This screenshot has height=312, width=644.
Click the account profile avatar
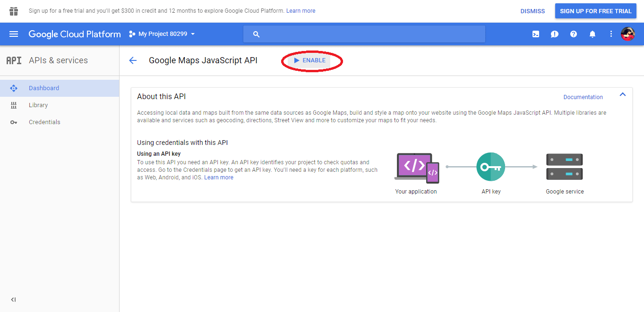(x=627, y=34)
